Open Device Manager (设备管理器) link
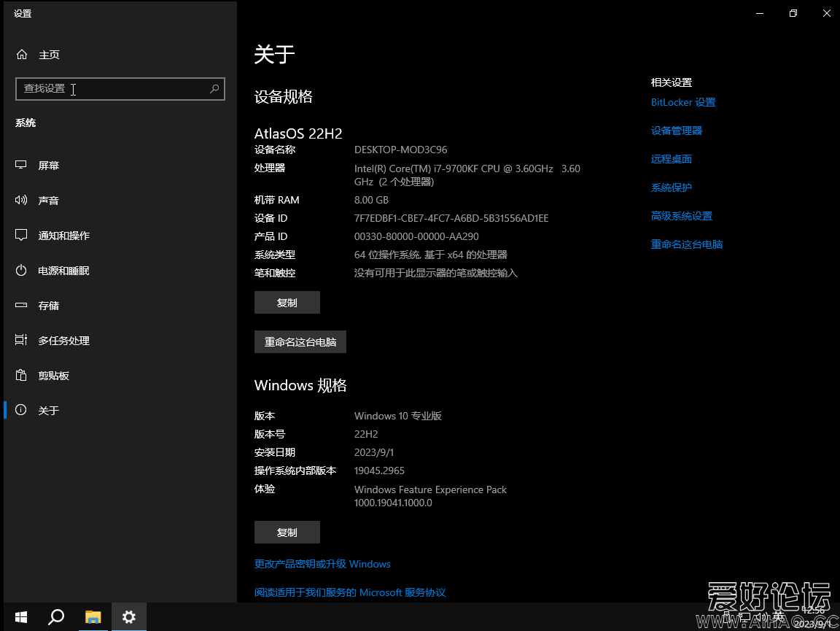The height and width of the screenshot is (631, 840). click(x=676, y=131)
